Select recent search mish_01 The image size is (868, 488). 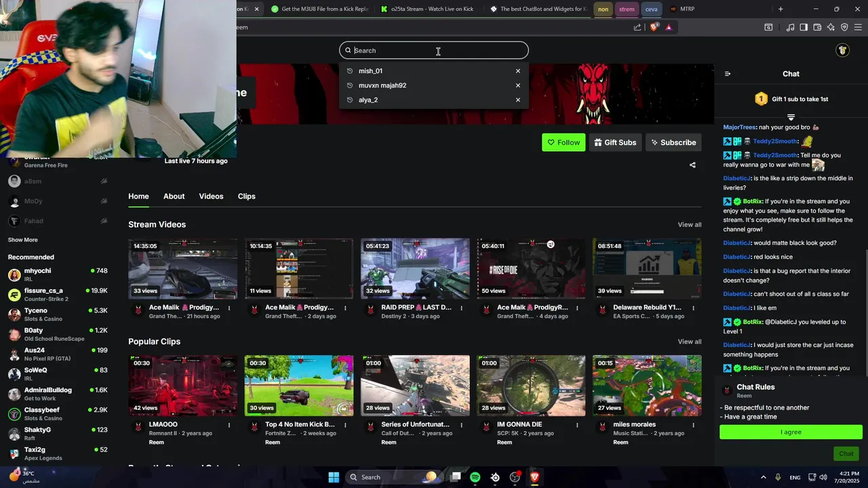(370, 71)
